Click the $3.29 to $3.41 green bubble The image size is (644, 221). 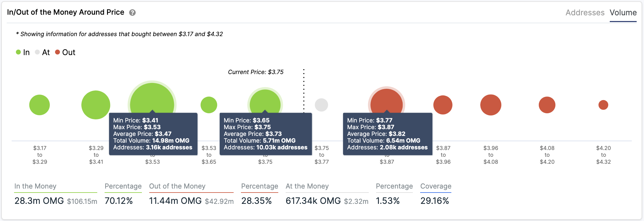tap(96, 105)
